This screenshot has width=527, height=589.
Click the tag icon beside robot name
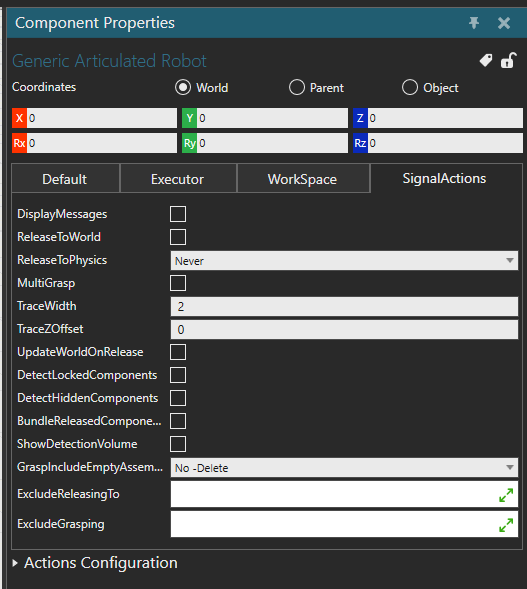coord(486,60)
